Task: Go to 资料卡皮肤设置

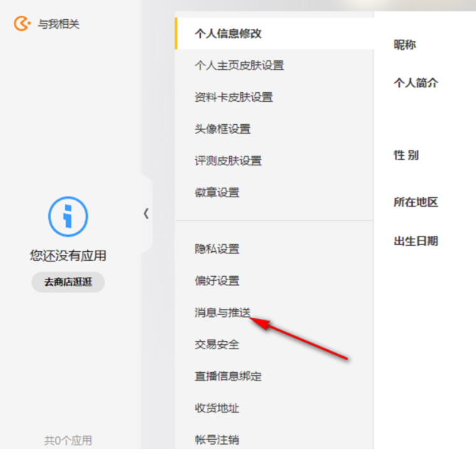Action: coord(234,97)
